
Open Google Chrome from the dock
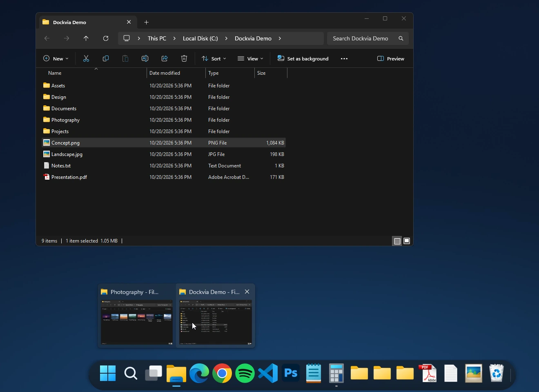(222, 373)
